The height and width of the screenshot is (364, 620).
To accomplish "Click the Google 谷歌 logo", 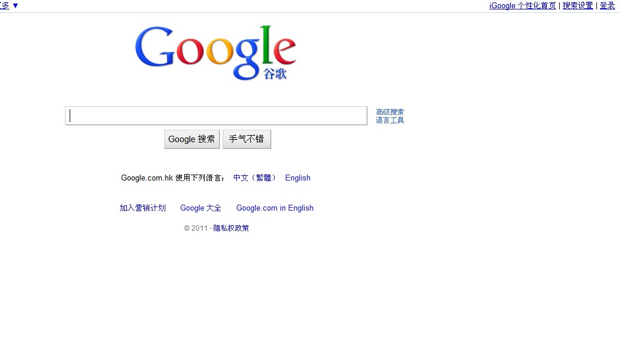I will click(x=216, y=53).
